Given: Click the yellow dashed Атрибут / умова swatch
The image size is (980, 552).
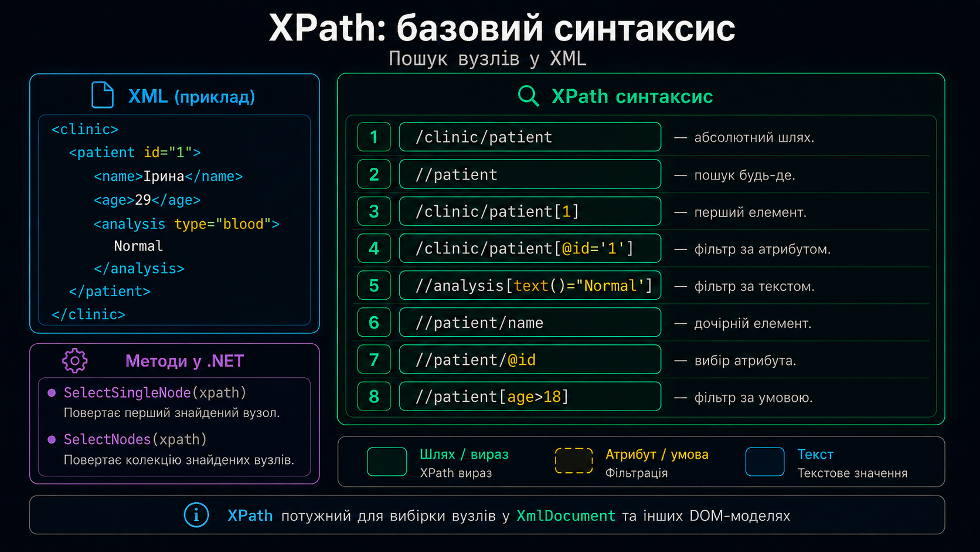Looking at the screenshot, I should pyautogui.click(x=574, y=460).
